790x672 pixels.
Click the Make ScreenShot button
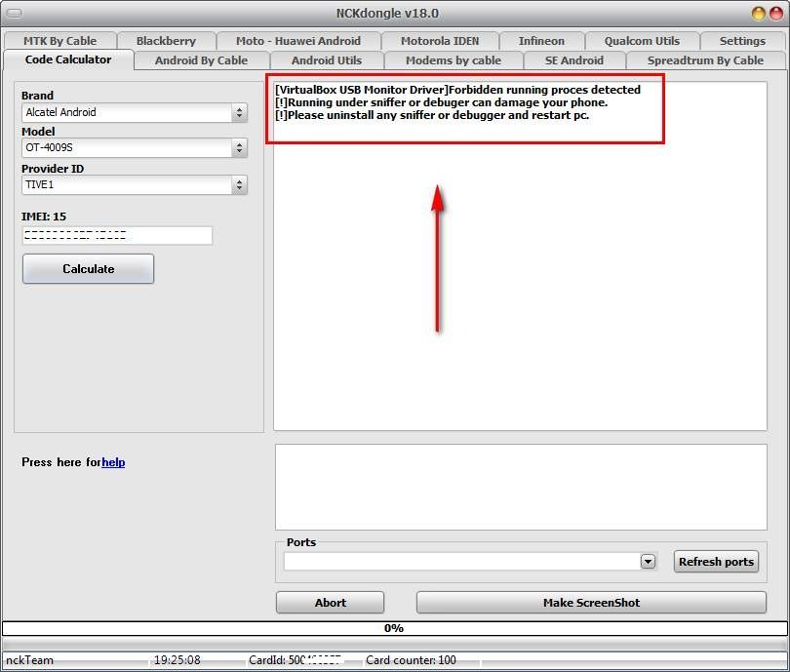[x=591, y=603]
